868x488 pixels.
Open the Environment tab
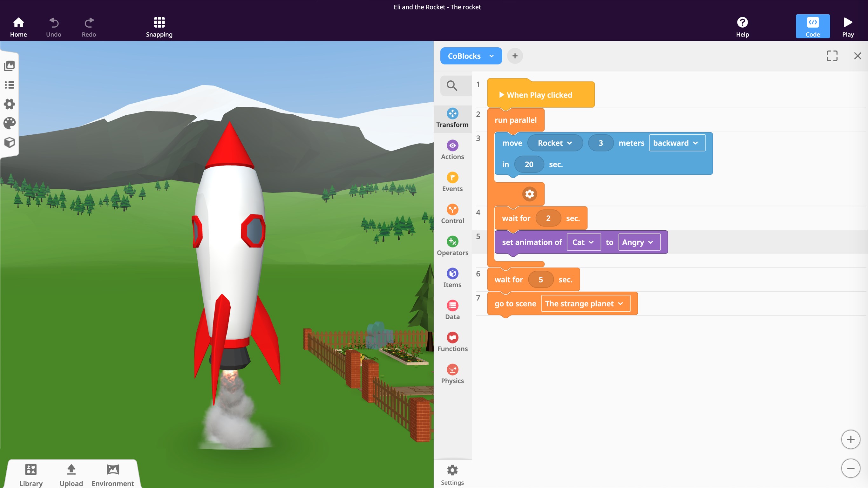click(x=112, y=475)
